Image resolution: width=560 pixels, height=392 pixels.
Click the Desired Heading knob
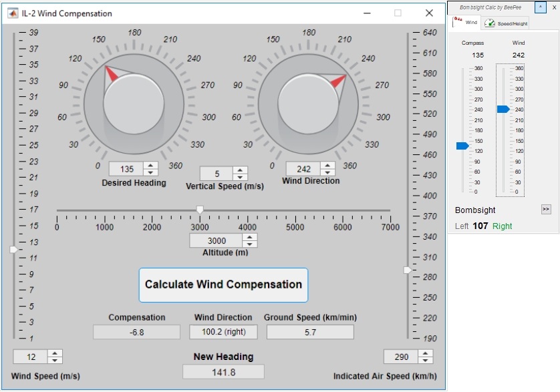pyautogui.click(x=134, y=104)
